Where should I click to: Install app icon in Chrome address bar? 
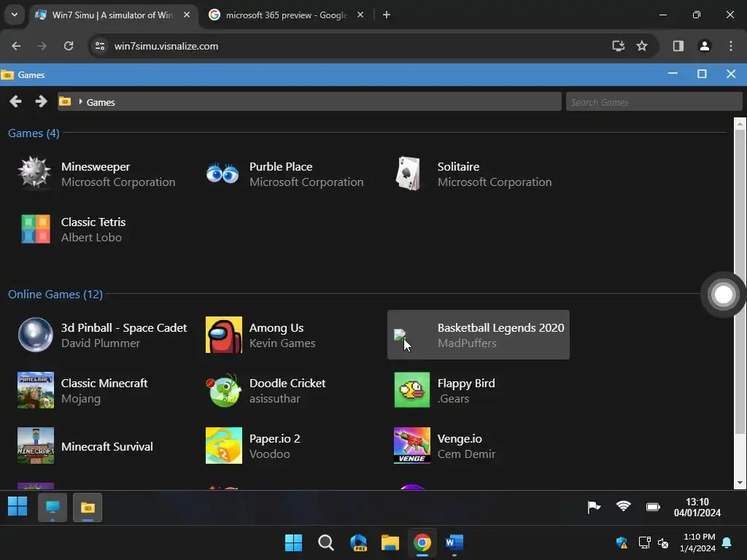[x=619, y=46]
